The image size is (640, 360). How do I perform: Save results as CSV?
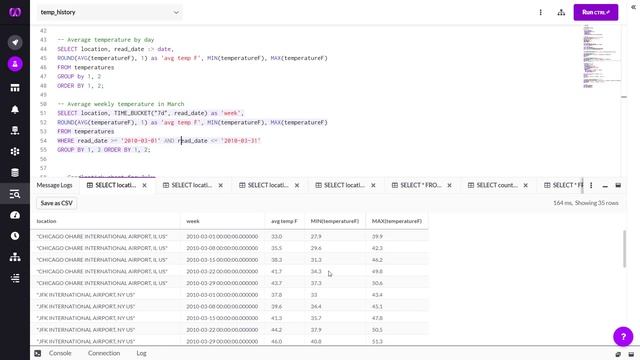(x=56, y=203)
